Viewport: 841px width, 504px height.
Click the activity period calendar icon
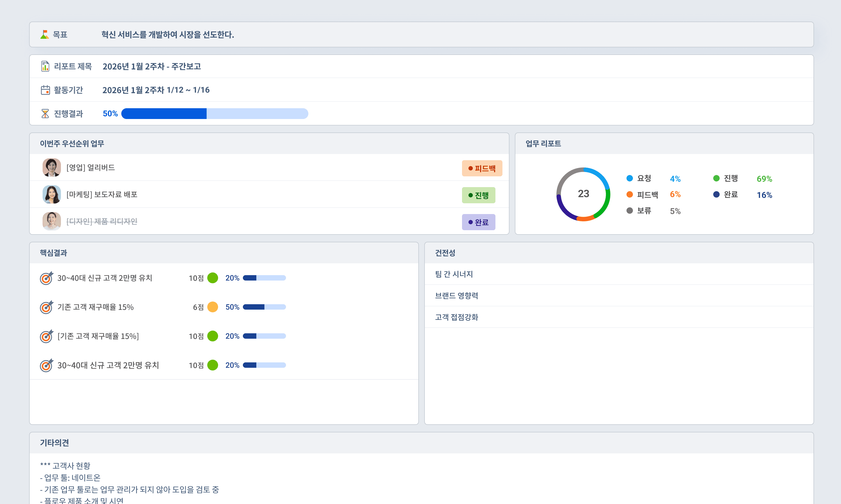(x=45, y=90)
